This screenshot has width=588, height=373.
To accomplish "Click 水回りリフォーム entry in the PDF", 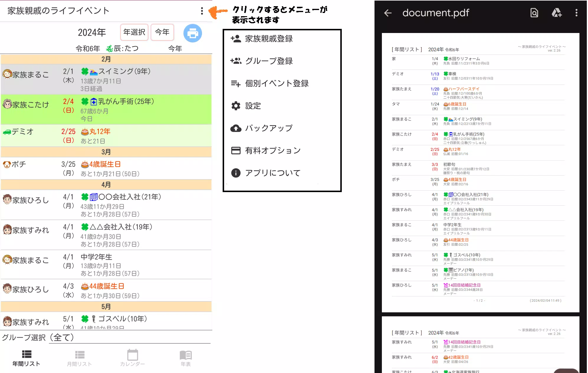I will click(464, 59).
